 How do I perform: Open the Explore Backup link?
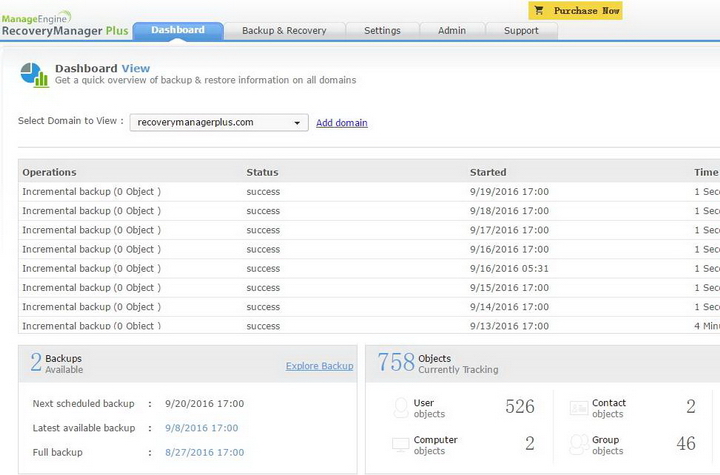coord(320,366)
